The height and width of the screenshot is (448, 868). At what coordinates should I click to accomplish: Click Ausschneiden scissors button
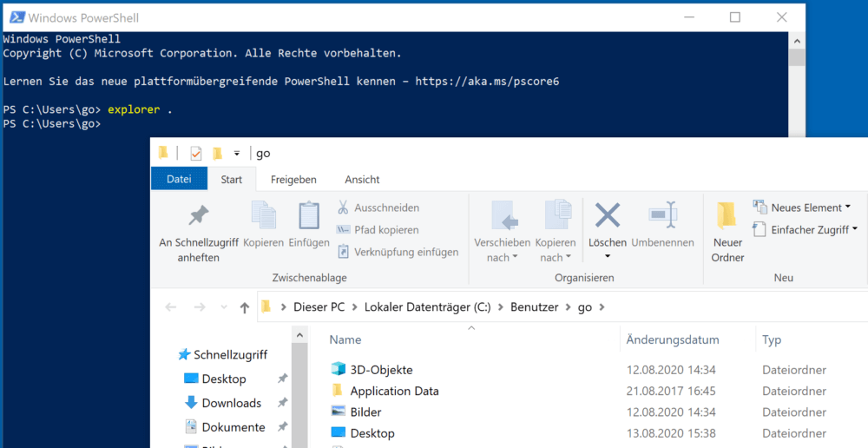[378, 208]
